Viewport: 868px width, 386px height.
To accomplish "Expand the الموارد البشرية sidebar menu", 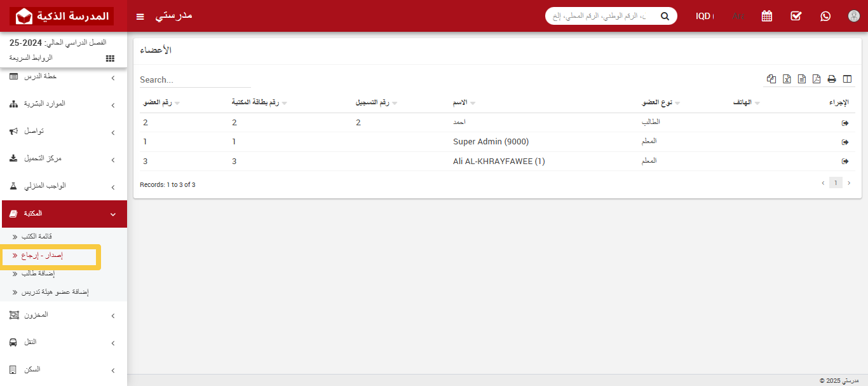I will (x=64, y=104).
